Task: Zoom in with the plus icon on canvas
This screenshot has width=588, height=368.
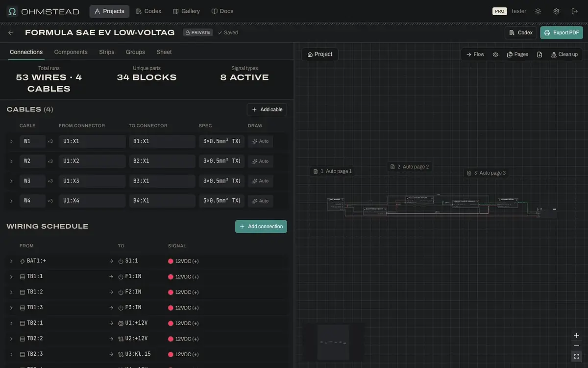Action: click(x=576, y=335)
